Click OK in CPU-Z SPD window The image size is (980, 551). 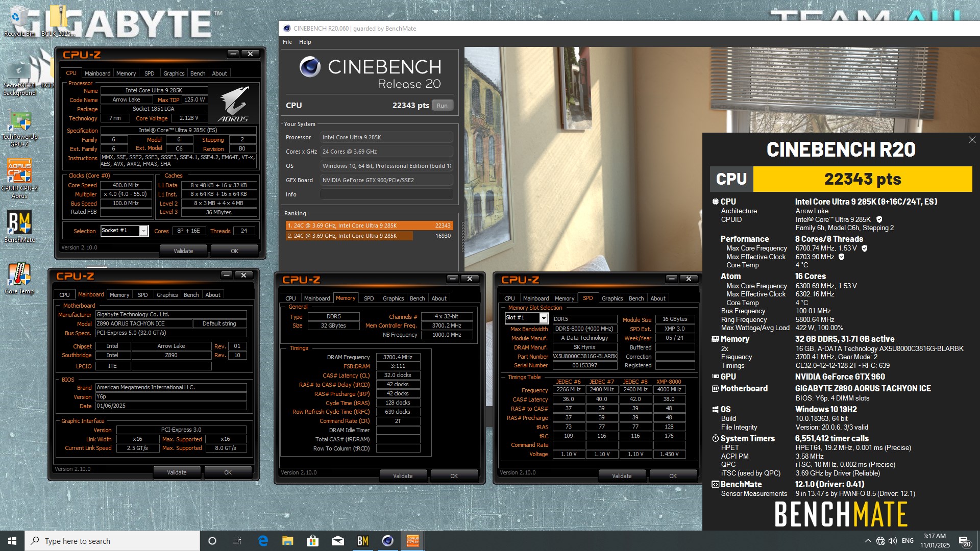[x=673, y=476]
